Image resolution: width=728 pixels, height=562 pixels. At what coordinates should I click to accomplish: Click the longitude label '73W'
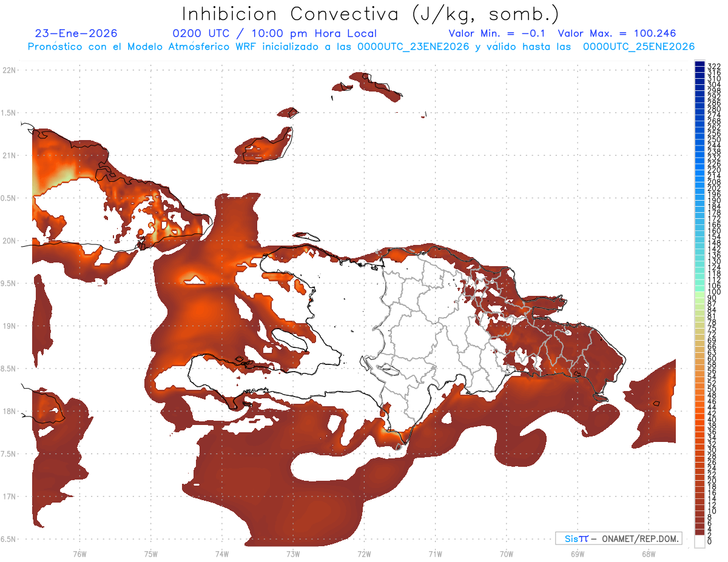[x=293, y=554]
